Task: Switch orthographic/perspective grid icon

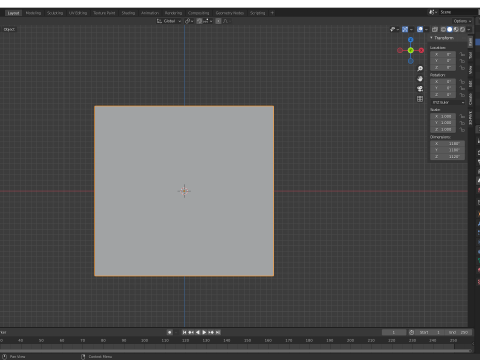Action: coord(420,99)
